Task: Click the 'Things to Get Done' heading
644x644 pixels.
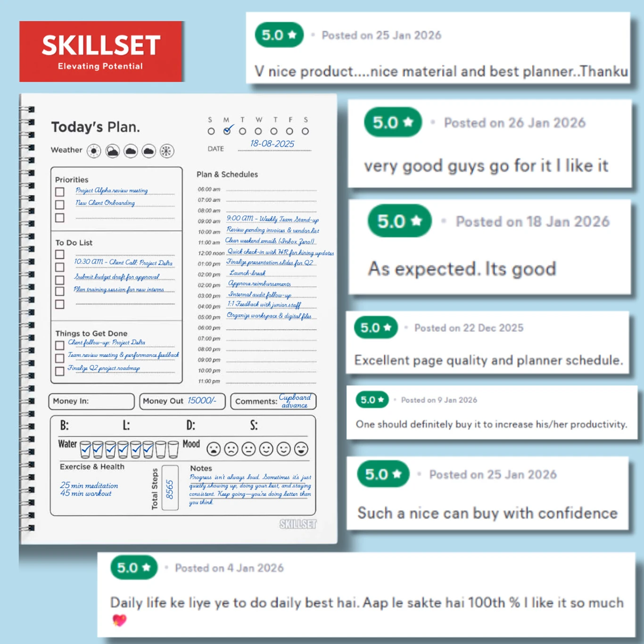Action: point(91,333)
